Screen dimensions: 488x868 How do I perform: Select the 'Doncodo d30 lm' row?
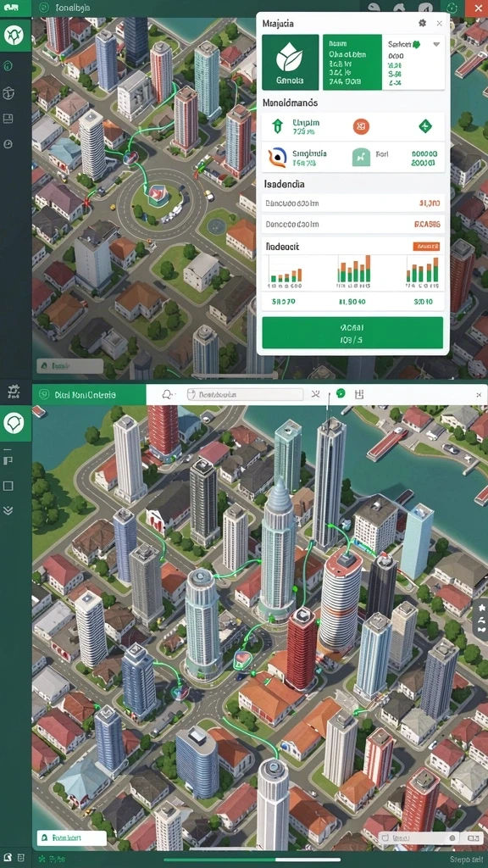tap(352, 225)
